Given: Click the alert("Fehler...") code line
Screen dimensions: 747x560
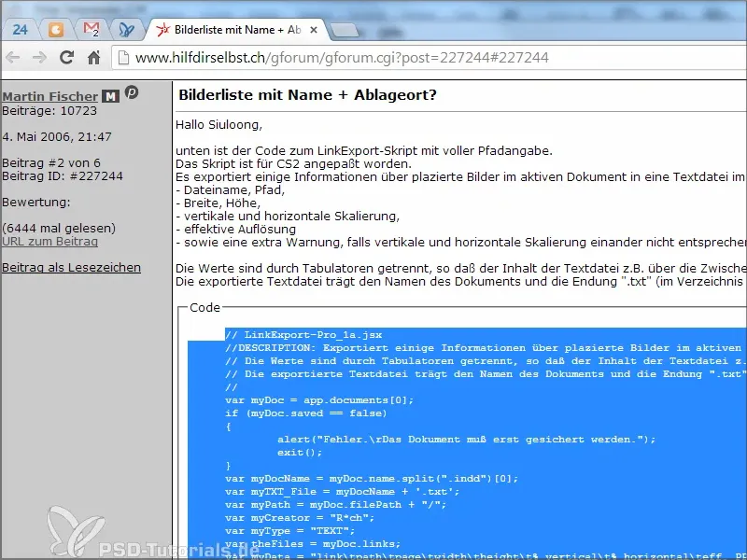Looking at the screenshot, I should [466, 439].
